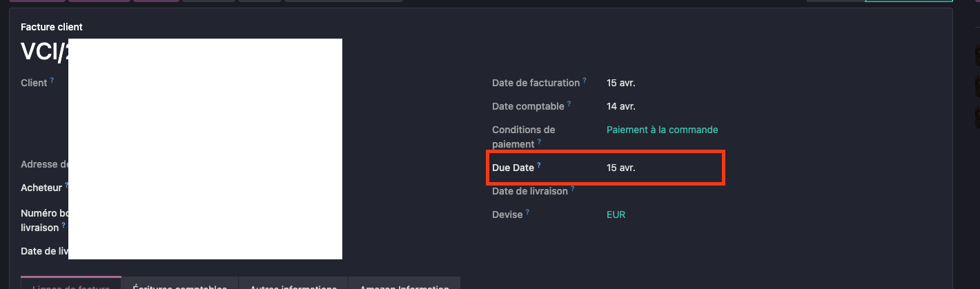Screen dimensions: 980x289
Task: Click the help icon next to Client
Action: point(52,80)
